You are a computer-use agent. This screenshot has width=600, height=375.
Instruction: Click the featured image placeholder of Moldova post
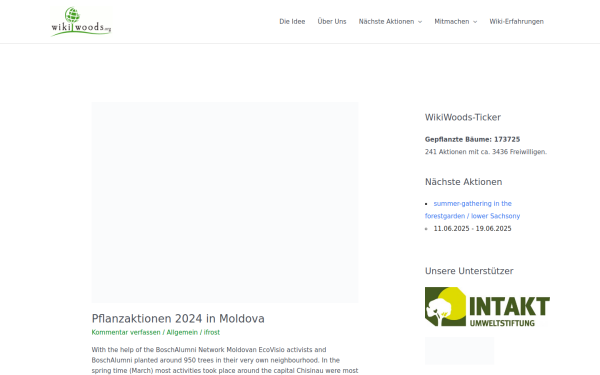pos(225,202)
